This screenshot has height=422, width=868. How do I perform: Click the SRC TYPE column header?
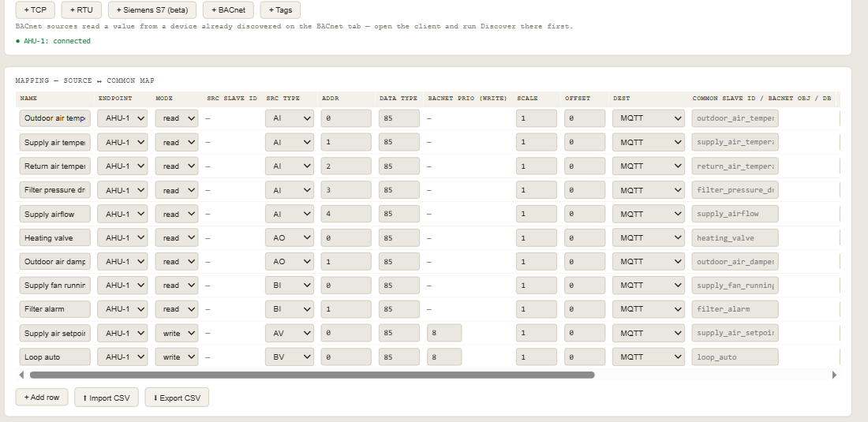[x=282, y=99]
